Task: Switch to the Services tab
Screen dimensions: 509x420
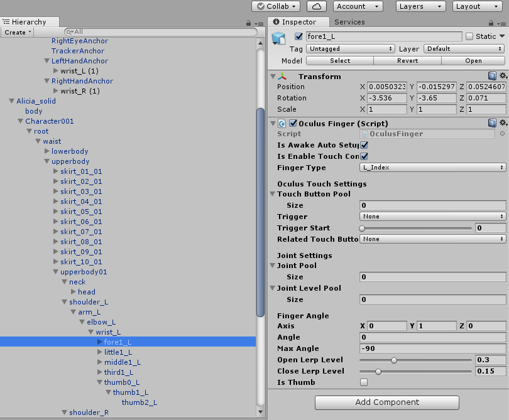Action: coord(349,22)
